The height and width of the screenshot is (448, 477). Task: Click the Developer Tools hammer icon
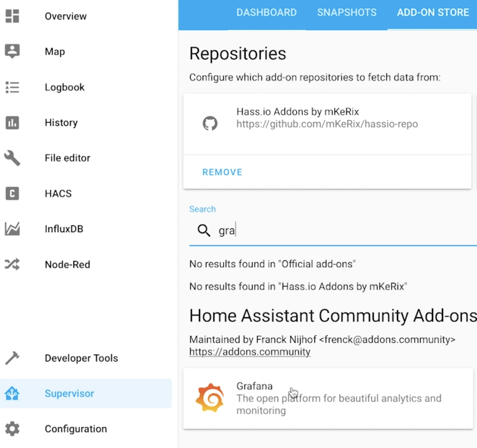click(12, 358)
